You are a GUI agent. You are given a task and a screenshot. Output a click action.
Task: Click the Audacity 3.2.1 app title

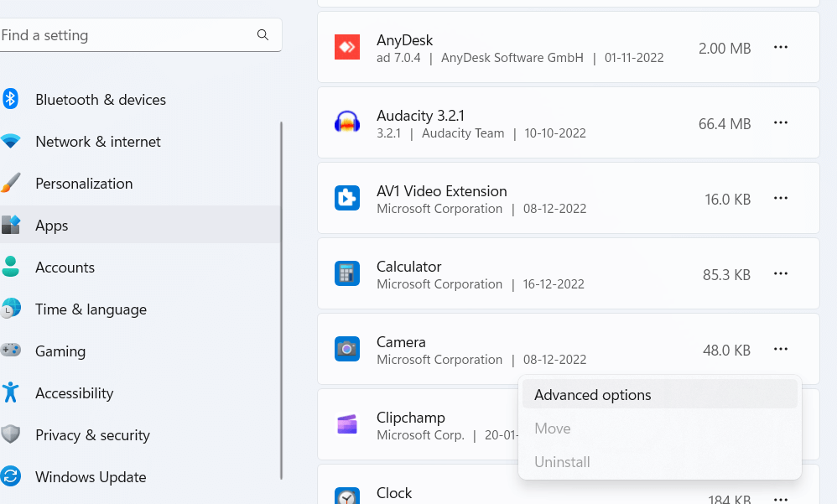421,116
